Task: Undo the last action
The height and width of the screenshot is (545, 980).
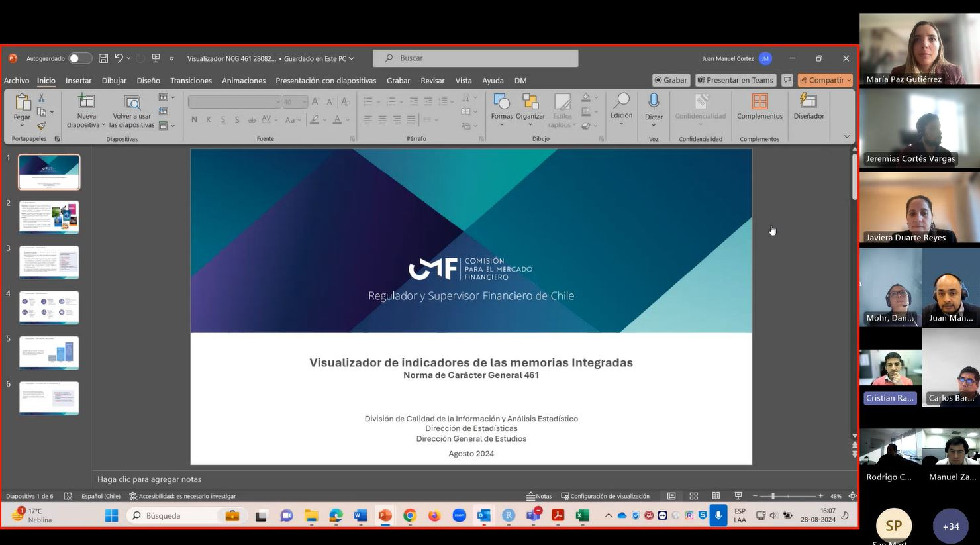Action: pos(119,58)
